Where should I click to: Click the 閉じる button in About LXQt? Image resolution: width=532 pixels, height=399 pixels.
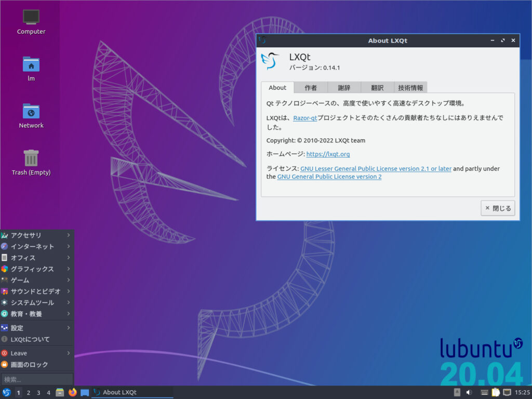[x=497, y=208]
